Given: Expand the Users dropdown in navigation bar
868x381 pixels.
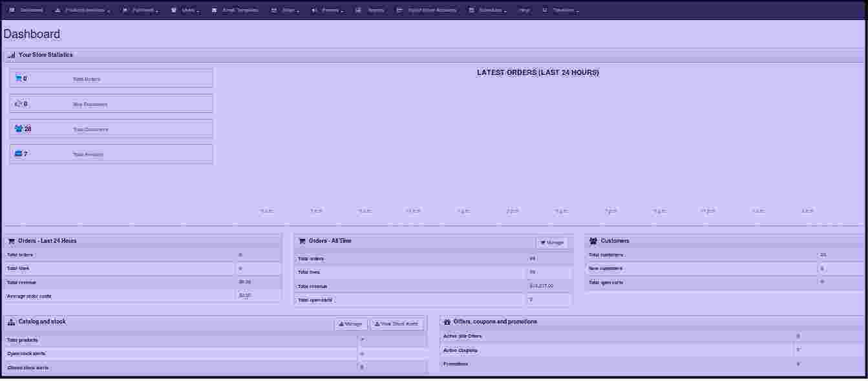Looking at the screenshot, I should [185, 10].
